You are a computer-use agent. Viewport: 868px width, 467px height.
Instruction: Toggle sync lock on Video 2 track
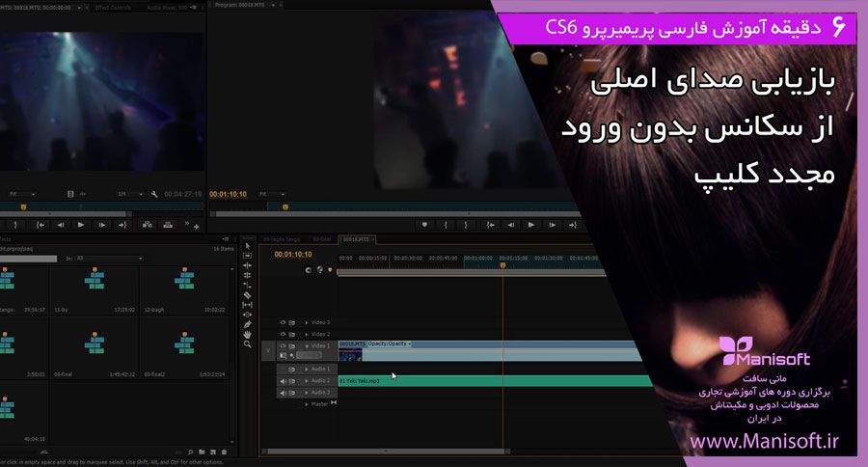point(291,334)
